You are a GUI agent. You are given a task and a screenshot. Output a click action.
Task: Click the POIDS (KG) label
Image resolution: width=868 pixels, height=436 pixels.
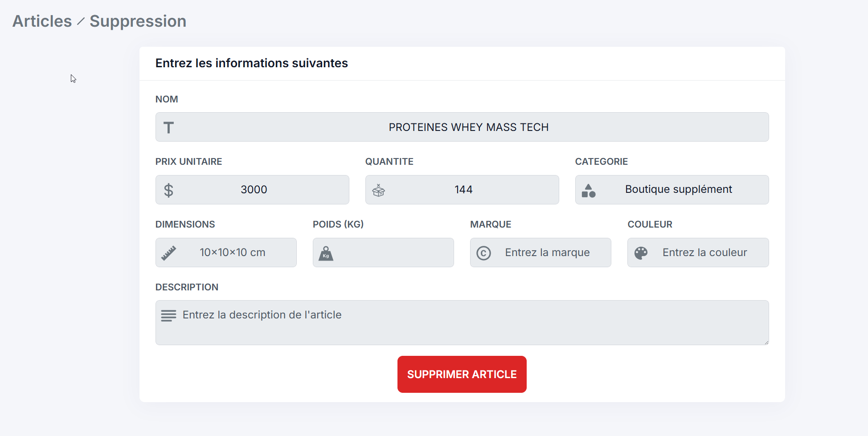pyautogui.click(x=338, y=224)
